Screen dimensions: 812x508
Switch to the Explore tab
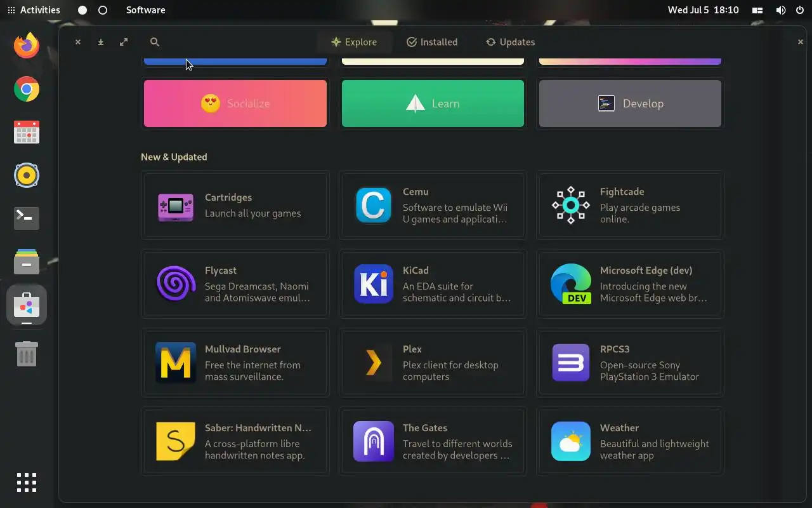[354, 42]
